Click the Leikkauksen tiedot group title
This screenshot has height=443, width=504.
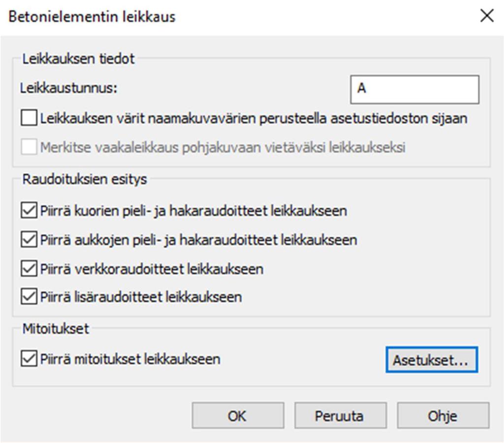78,59
